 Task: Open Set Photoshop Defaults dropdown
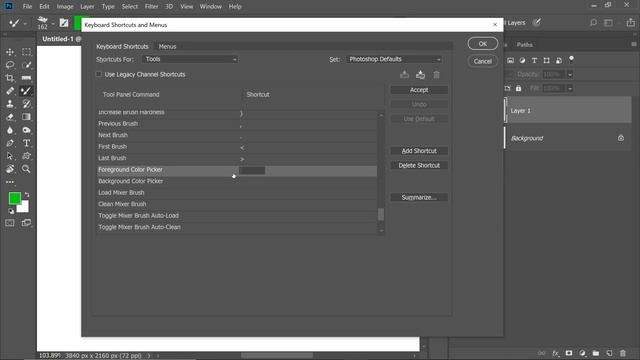pos(394,59)
